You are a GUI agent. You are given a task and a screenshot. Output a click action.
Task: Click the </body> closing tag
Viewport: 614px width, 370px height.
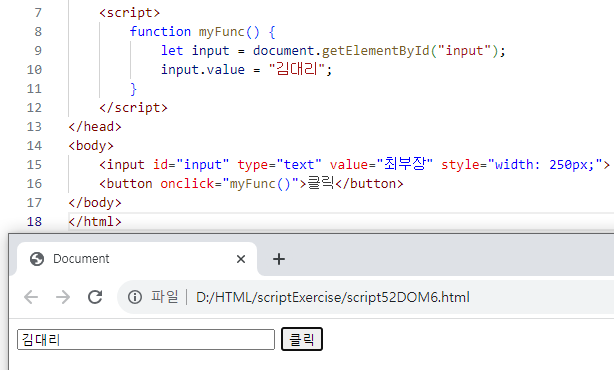tap(95, 203)
